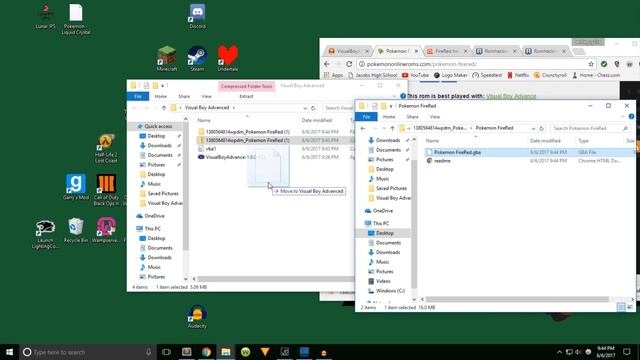Open Recycle Bin on desktop

pos(76,230)
